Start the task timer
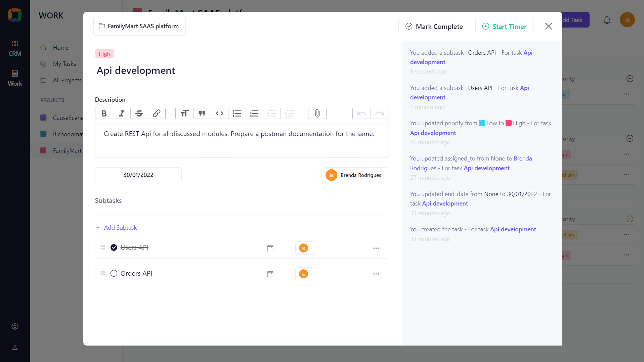644x362 pixels. 504,27
